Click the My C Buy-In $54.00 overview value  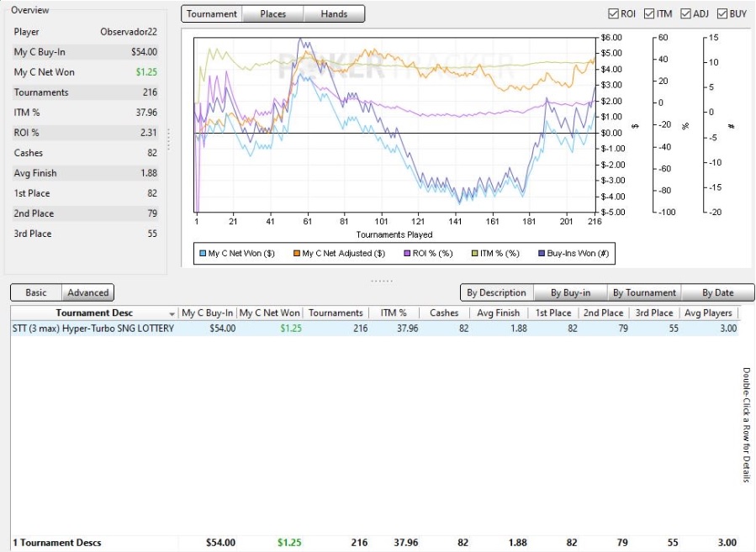point(144,52)
